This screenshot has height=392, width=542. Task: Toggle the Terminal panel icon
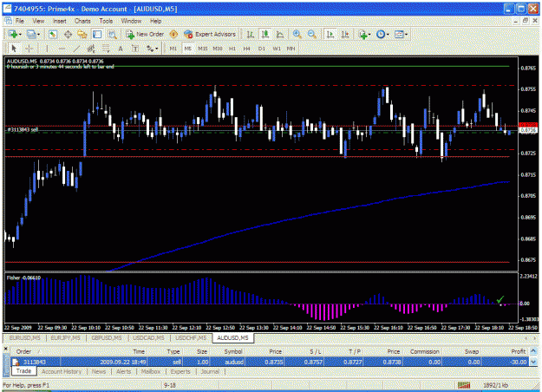(97, 34)
